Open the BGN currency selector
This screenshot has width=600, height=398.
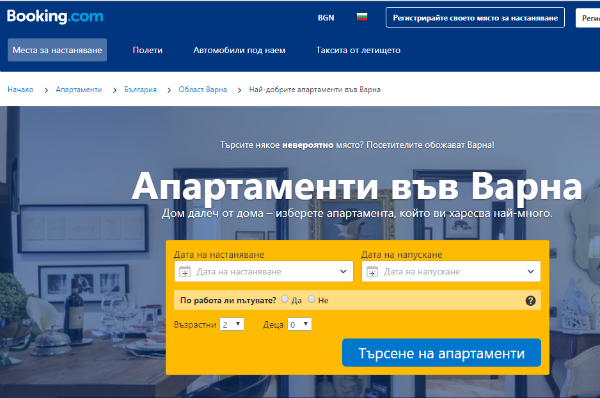[326, 18]
